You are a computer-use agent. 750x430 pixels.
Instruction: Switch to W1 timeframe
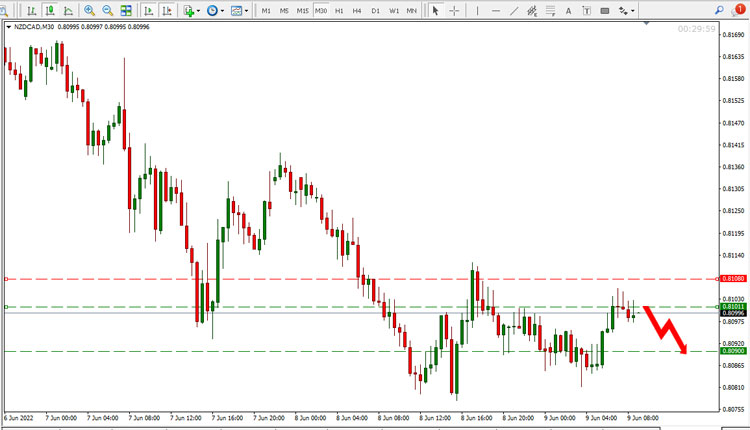394,10
